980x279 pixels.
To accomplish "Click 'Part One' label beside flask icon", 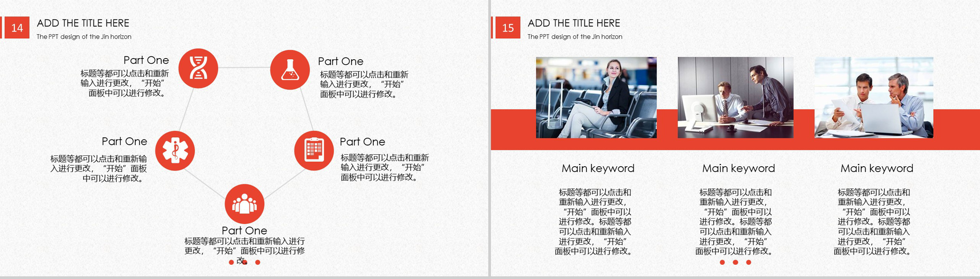I will (340, 61).
